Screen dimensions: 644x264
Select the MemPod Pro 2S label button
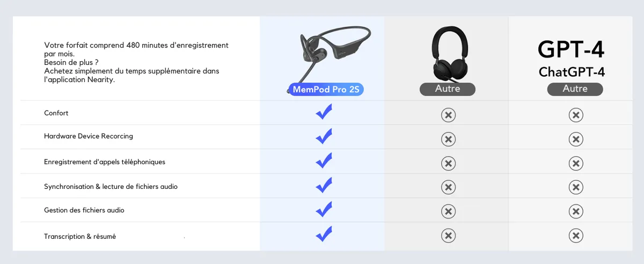(x=326, y=90)
